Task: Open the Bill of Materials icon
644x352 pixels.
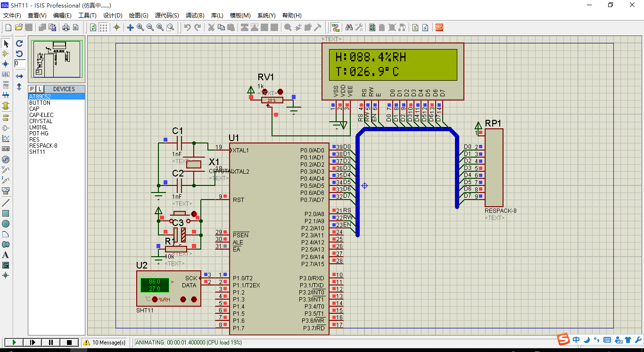Action: tap(415, 27)
